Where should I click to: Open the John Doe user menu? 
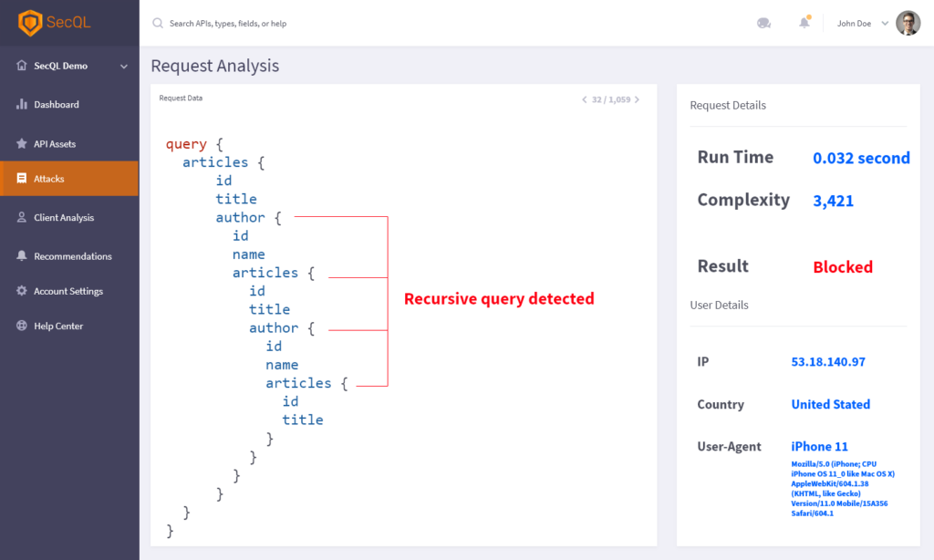(x=862, y=24)
